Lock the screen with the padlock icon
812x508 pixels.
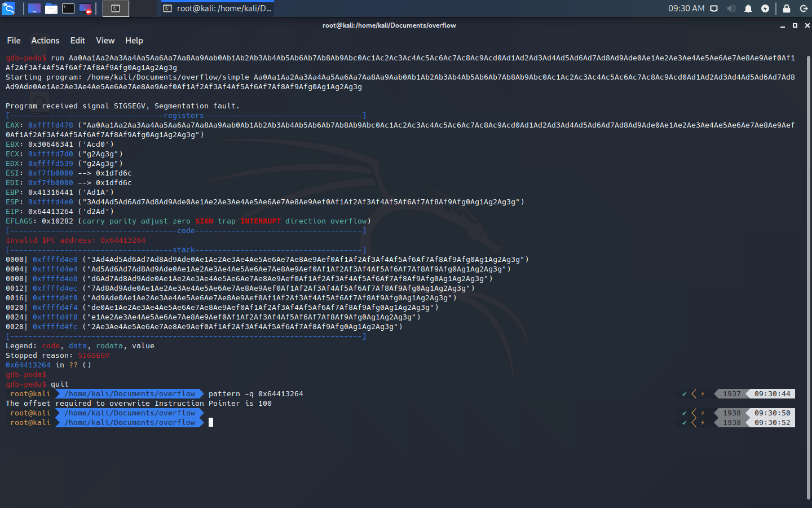click(787, 8)
